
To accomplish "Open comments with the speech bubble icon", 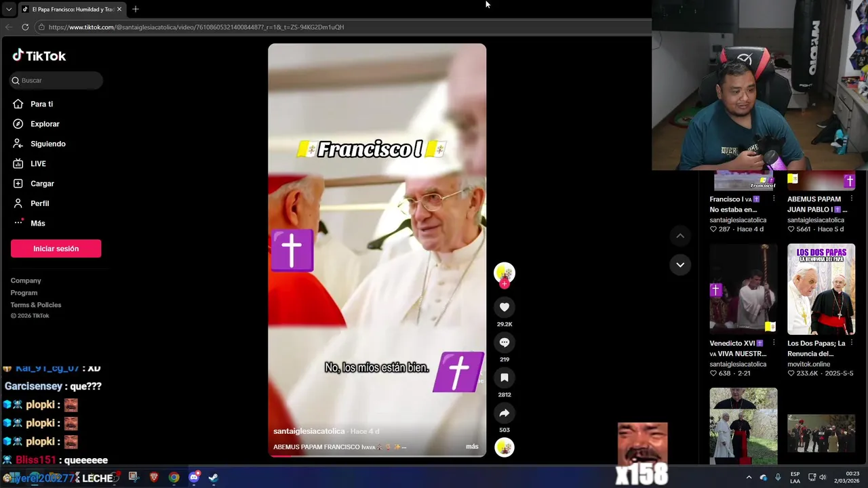I will [x=505, y=342].
